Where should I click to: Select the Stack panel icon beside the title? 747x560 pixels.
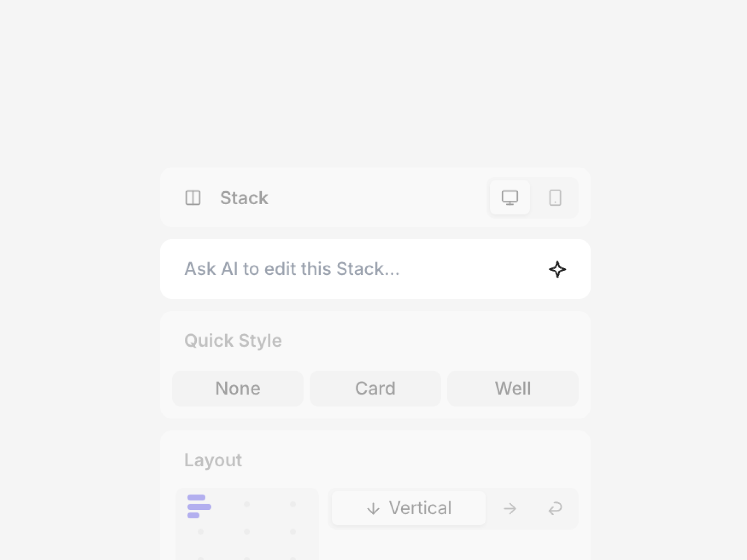pyautogui.click(x=193, y=198)
